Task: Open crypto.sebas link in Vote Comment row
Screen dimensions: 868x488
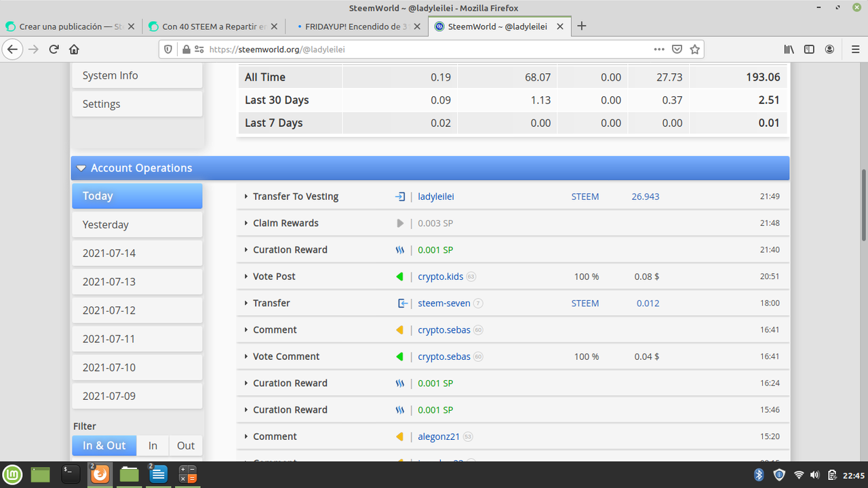Action: [x=444, y=357]
